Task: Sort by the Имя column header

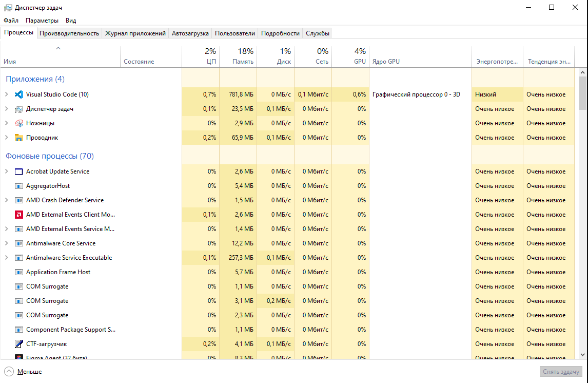Action: (61, 57)
